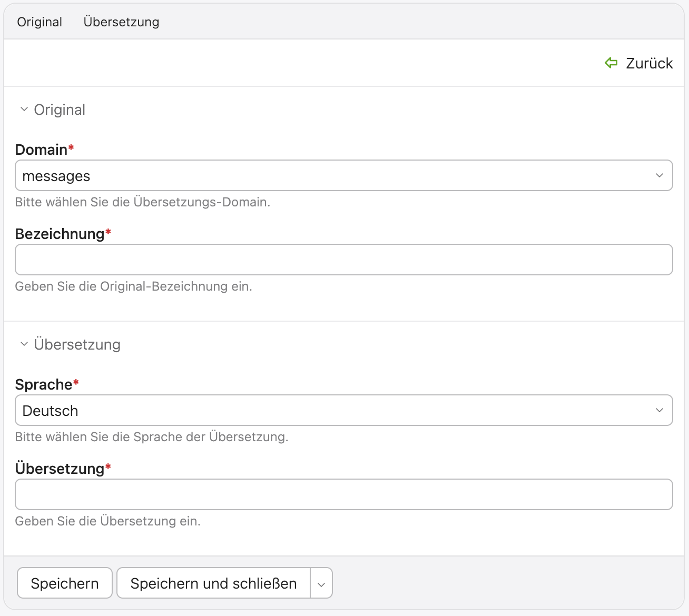Expand the save options split-button arrow

pos(321,583)
